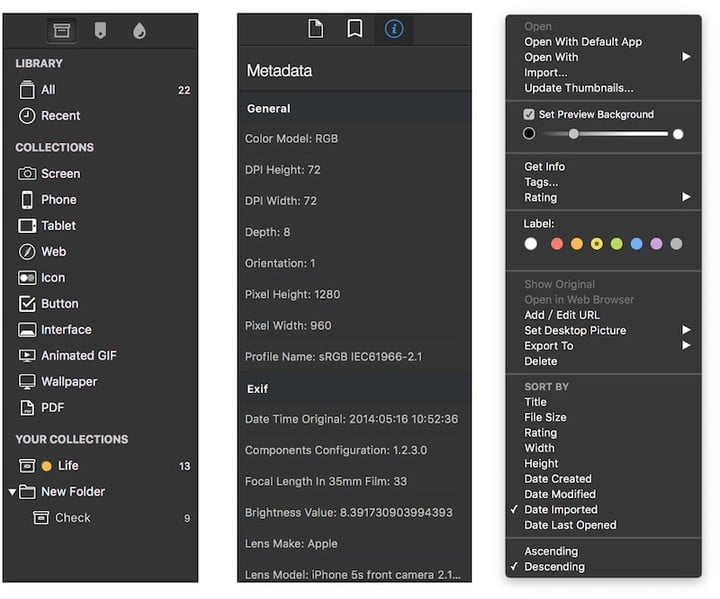Choose Get Info from context menu
The width and height of the screenshot is (720, 599).
[544, 167]
